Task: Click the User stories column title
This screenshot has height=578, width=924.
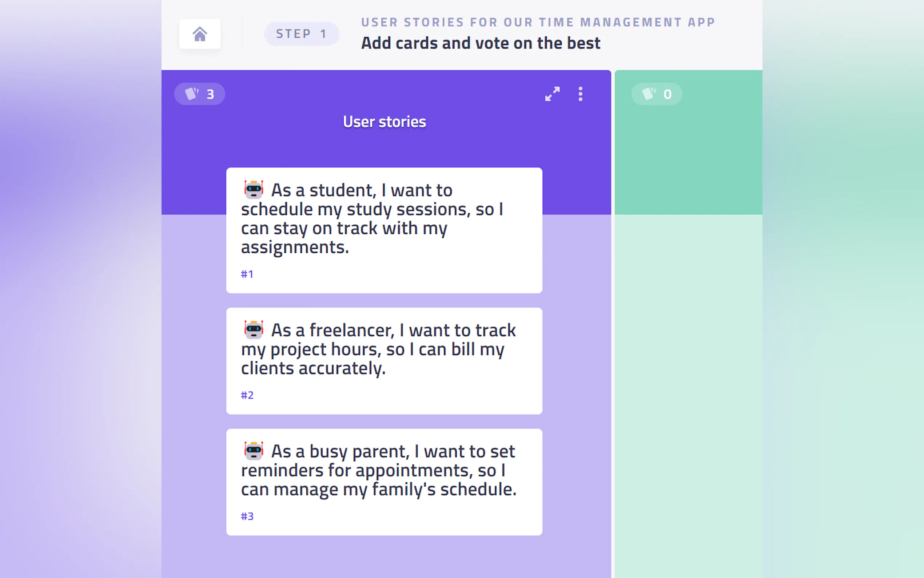Action: [x=384, y=122]
